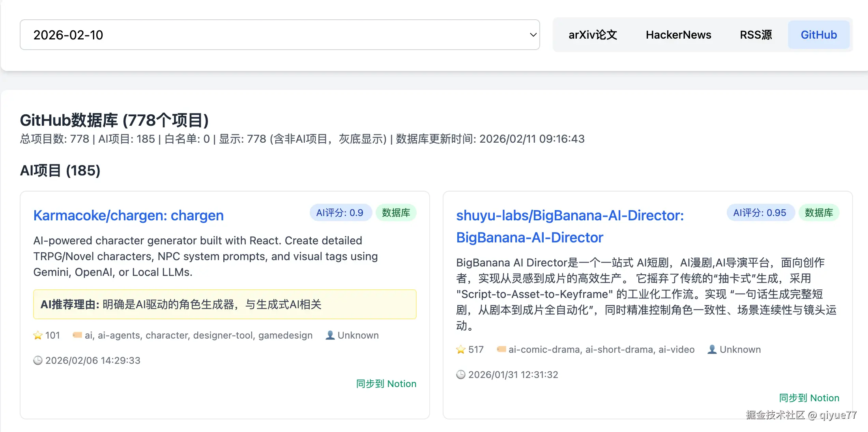Click the star icon beside 517
Screen dimensions: 868x432
tap(461, 350)
